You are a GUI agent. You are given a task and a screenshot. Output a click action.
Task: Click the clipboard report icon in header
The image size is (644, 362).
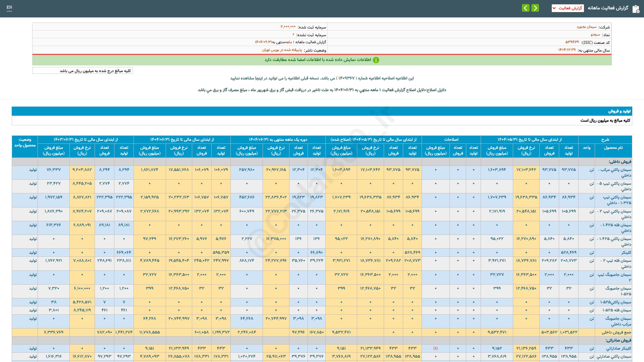[x=636, y=9]
